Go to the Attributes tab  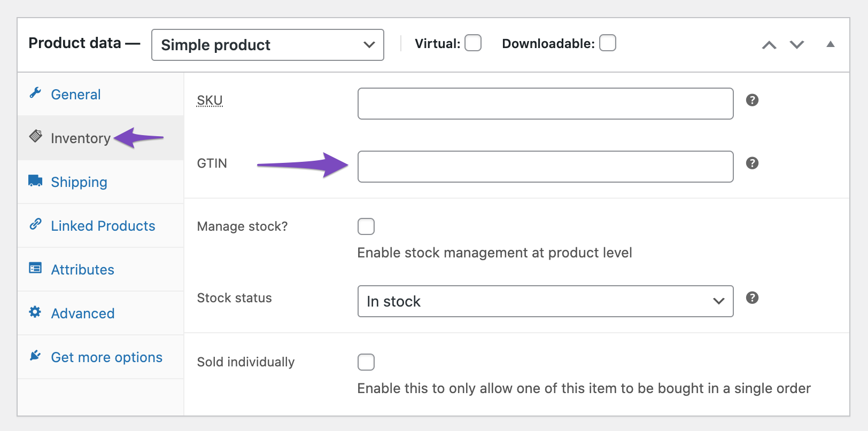(100, 270)
